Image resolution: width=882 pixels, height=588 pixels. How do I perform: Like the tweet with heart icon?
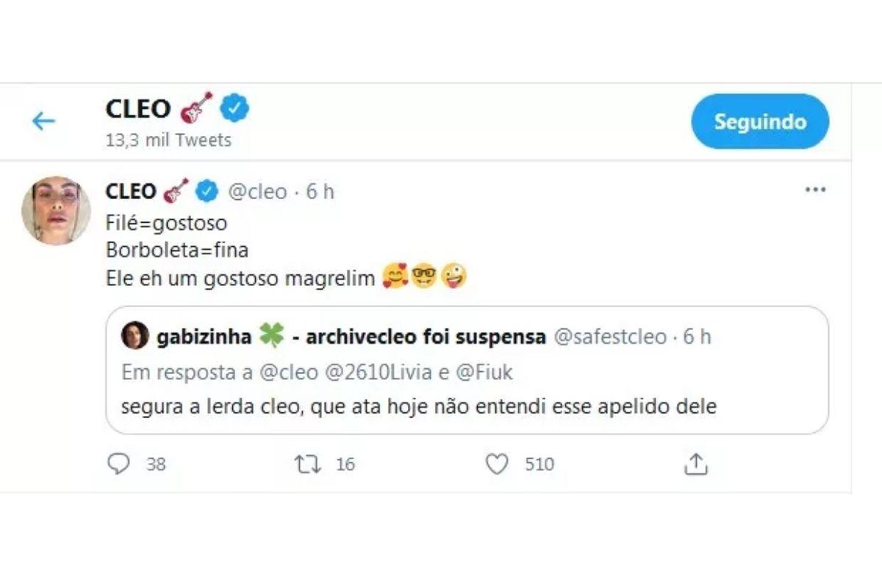497,464
